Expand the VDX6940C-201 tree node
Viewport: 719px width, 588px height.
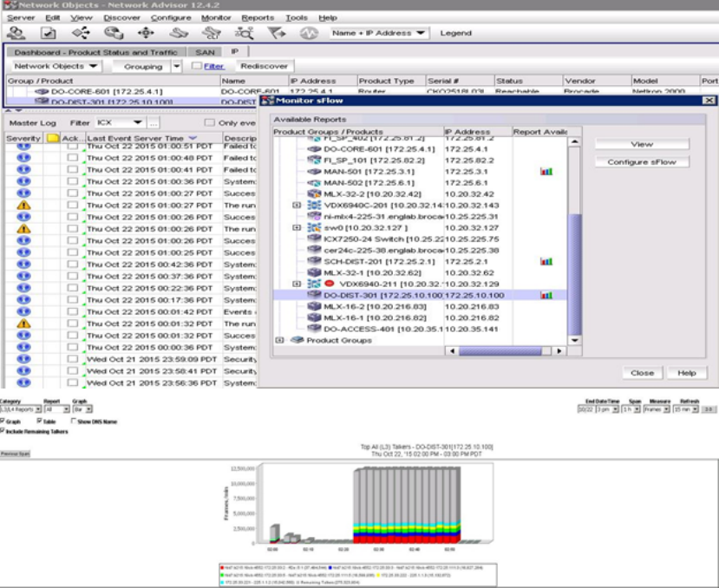(297, 205)
